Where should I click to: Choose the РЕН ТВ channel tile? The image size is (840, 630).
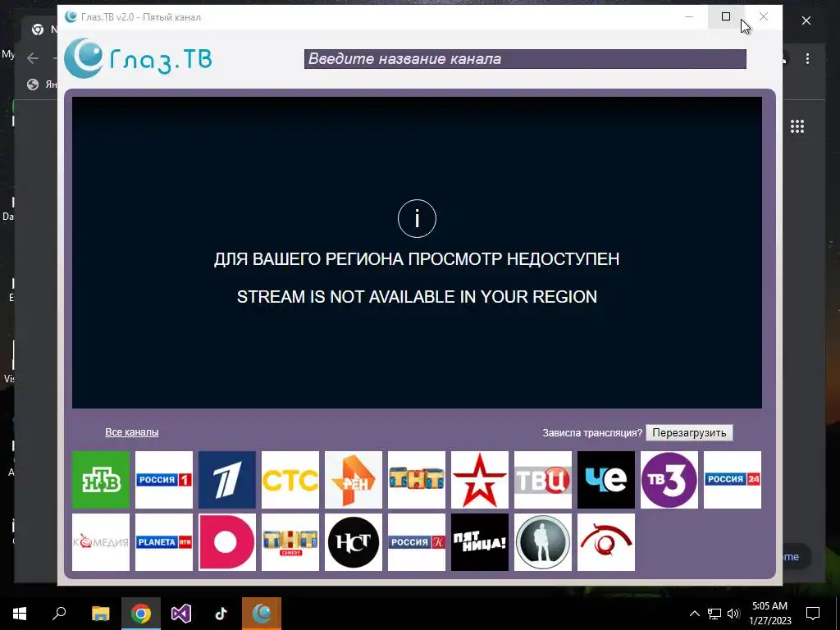point(354,479)
